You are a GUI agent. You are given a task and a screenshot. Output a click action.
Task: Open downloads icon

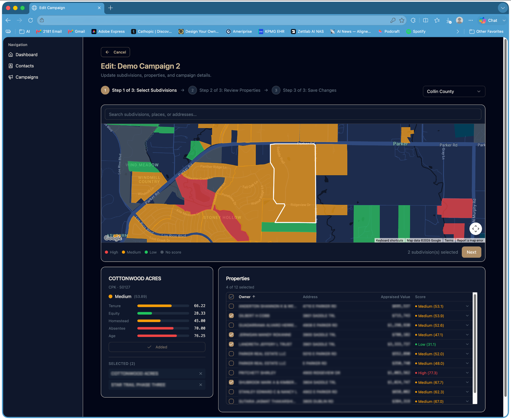[449, 20]
